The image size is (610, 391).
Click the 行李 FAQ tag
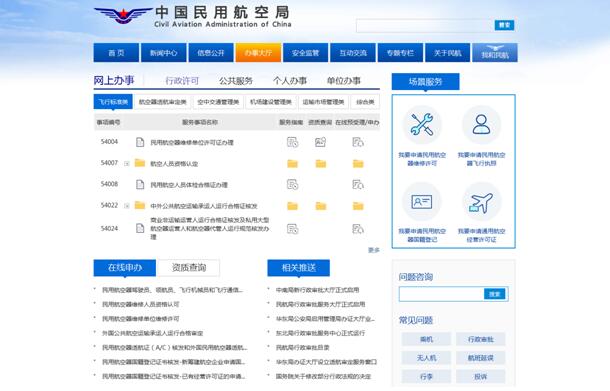click(x=426, y=376)
